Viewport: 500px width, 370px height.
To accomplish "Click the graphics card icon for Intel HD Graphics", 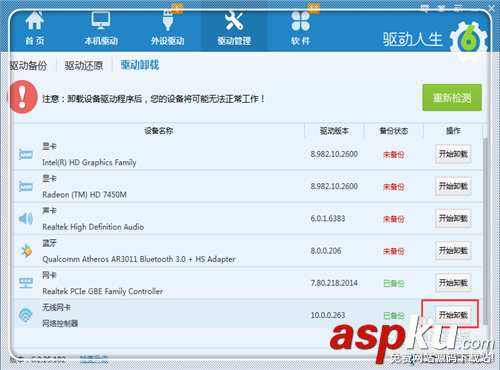I will click(x=26, y=154).
